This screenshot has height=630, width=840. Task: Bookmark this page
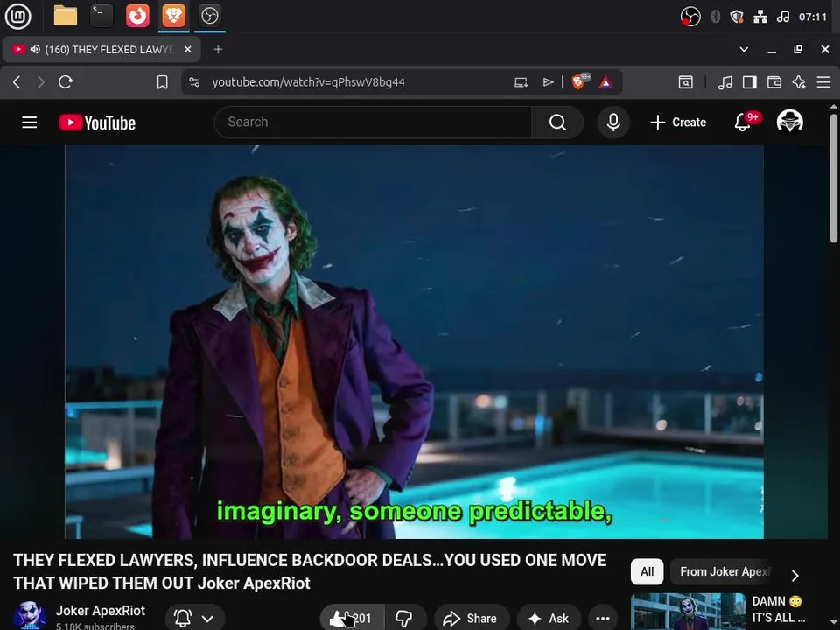coord(163,82)
